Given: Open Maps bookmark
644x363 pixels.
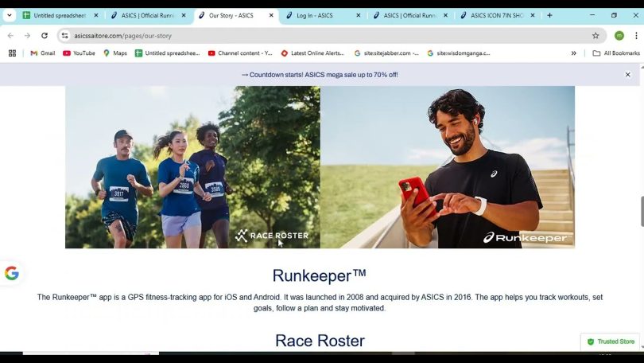Looking at the screenshot, I should point(115,53).
